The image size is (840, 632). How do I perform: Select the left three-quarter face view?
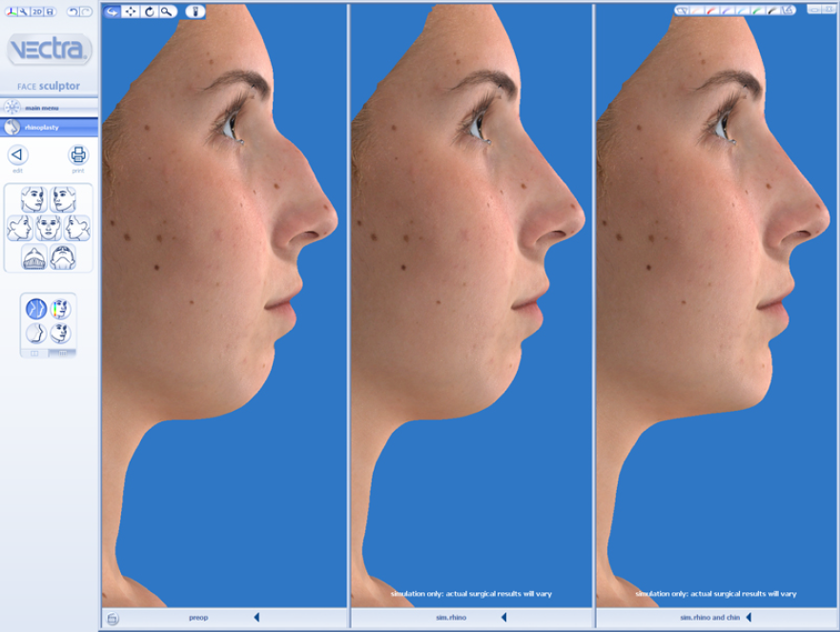(x=63, y=200)
